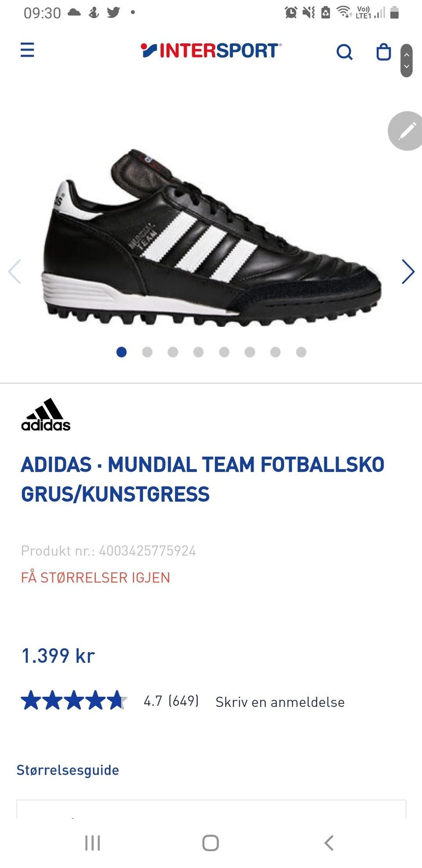Show next product image with right arrow

(408, 271)
